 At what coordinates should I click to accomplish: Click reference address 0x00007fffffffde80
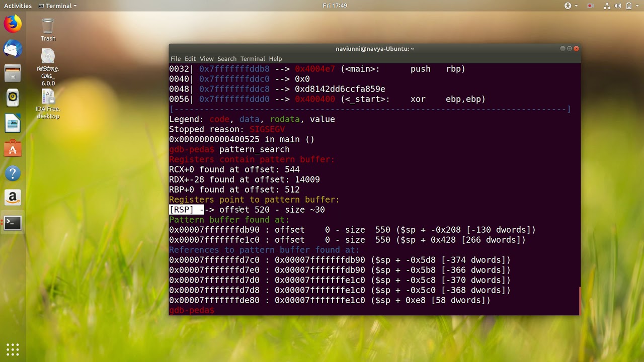[x=214, y=300]
